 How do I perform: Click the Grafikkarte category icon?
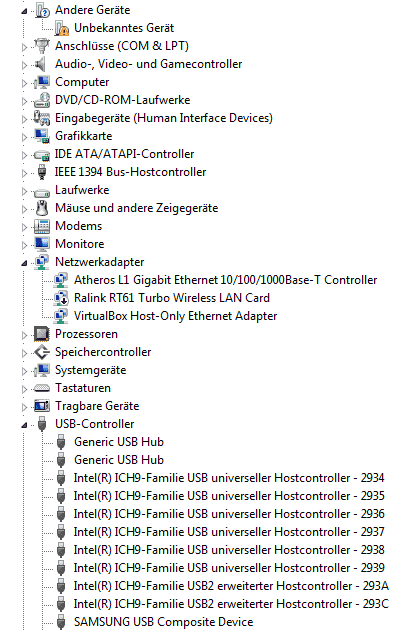42,136
